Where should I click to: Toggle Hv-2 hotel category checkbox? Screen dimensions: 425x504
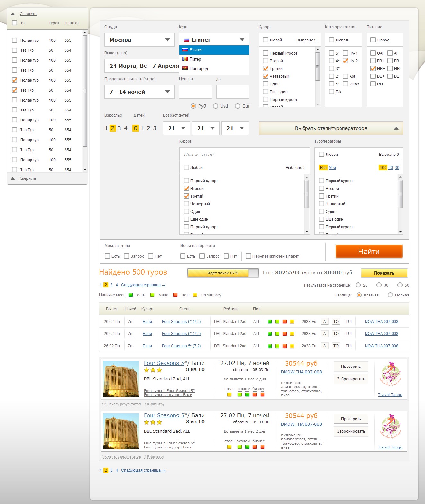coord(345,61)
